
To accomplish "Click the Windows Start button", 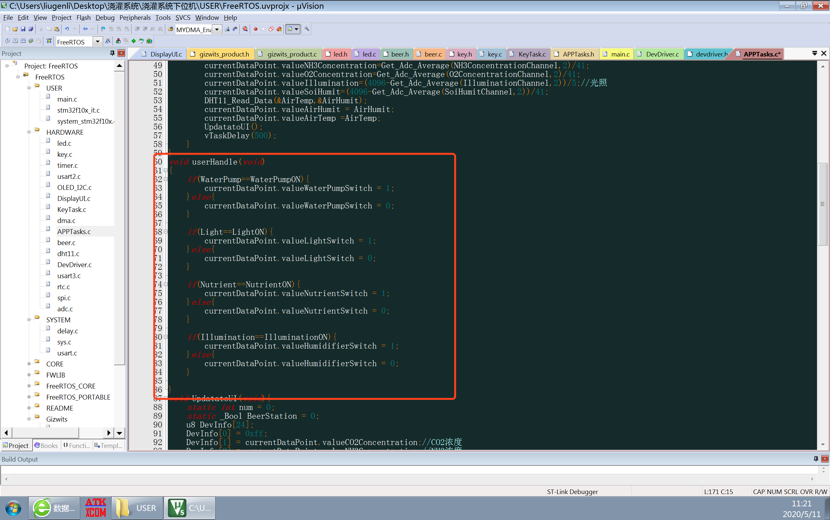I will (x=13, y=508).
